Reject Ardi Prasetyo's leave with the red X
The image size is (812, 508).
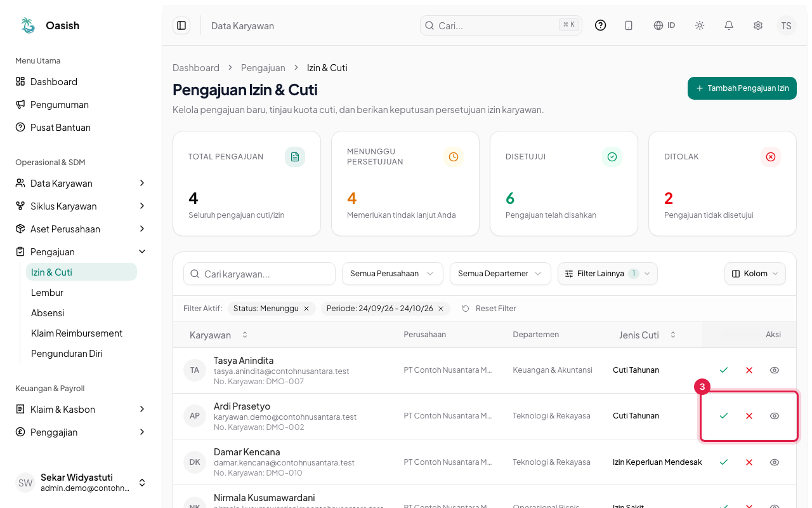point(749,416)
